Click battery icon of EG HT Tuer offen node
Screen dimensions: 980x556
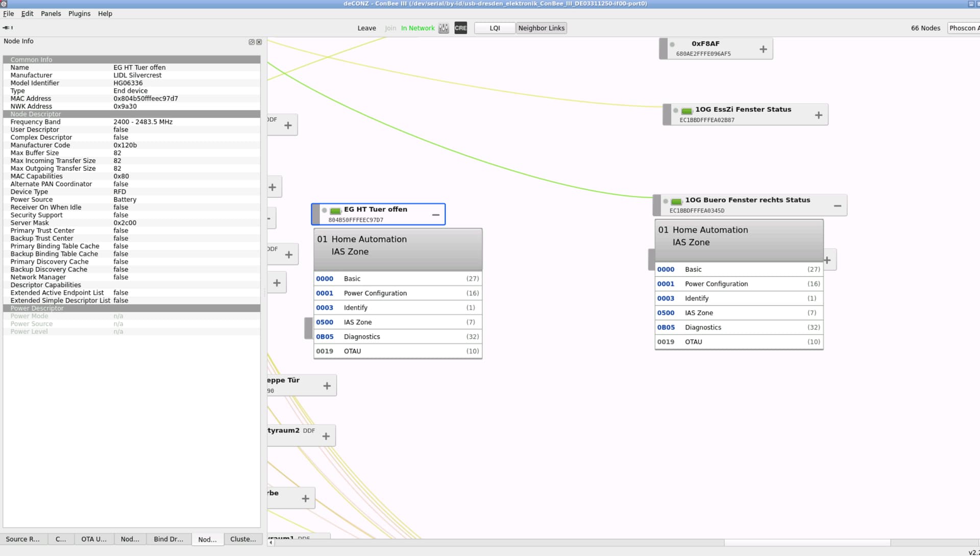point(335,211)
